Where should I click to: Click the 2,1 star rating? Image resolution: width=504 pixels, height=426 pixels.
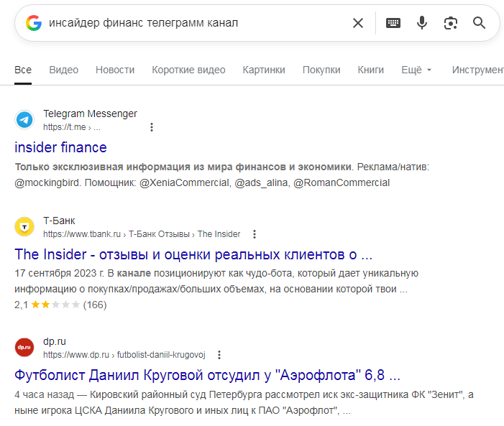[x=47, y=305]
